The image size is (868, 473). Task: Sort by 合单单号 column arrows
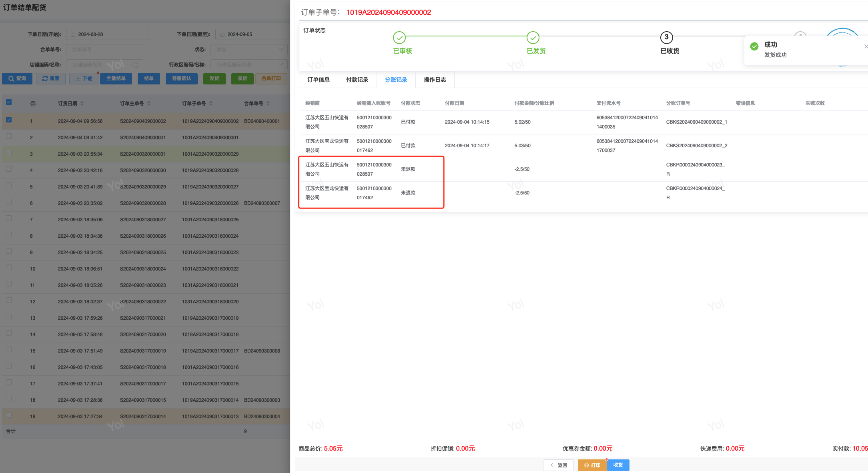coord(268,103)
